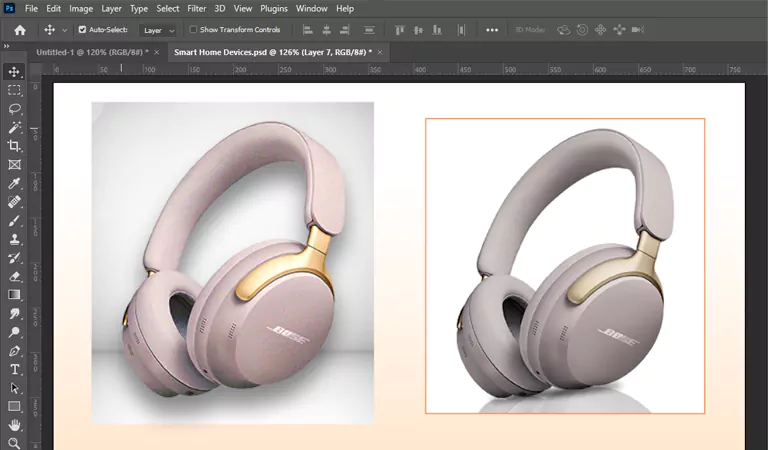Open the Select menu
The image size is (768, 450).
pyautogui.click(x=168, y=8)
